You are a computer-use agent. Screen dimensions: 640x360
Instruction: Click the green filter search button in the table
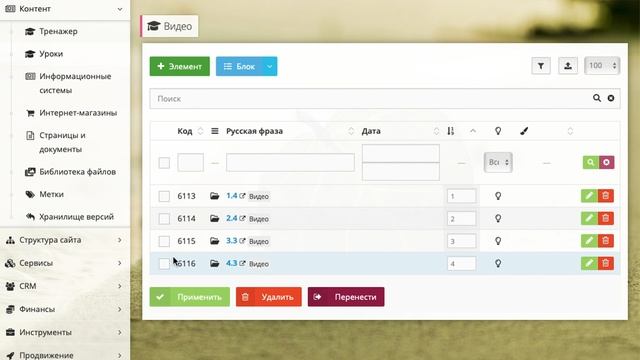[x=590, y=162]
